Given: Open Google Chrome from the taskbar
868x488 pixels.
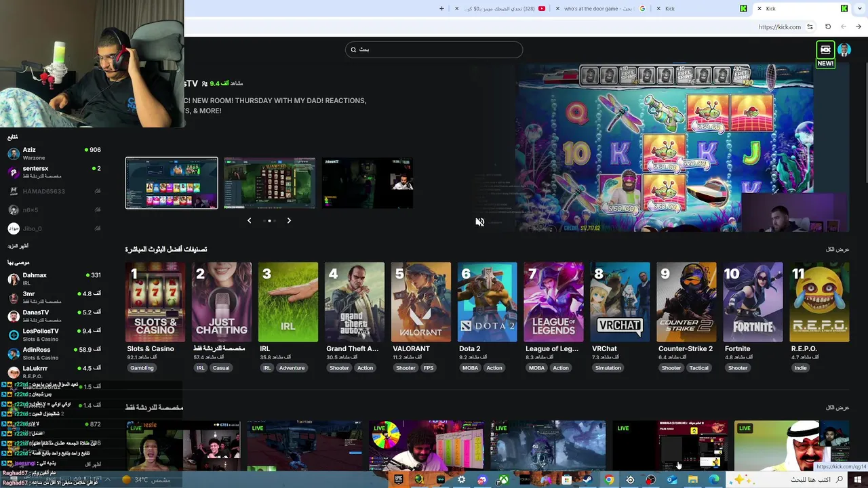Looking at the screenshot, I should tap(609, 480).
